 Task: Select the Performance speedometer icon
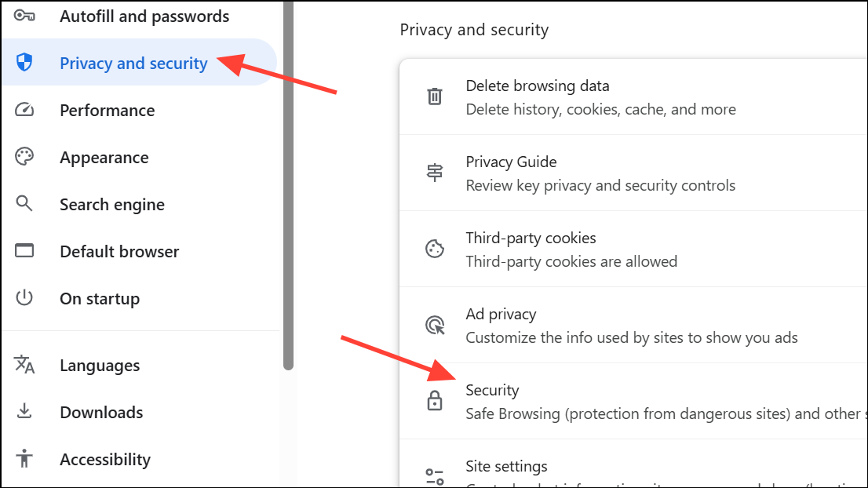(x=24, y=110)
